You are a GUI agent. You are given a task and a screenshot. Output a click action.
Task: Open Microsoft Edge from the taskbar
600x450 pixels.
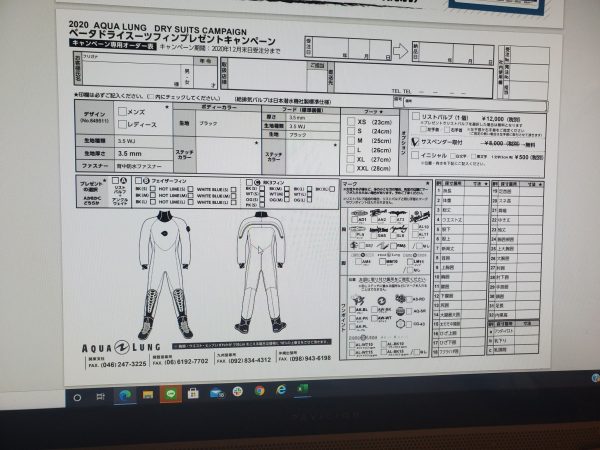pyautogui.click(x=125, y=394)
